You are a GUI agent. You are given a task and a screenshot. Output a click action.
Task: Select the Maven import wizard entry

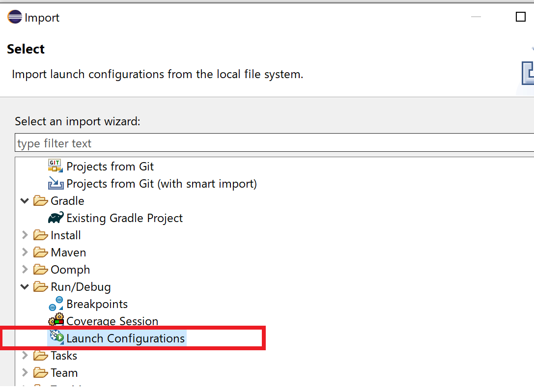point(68,252)
